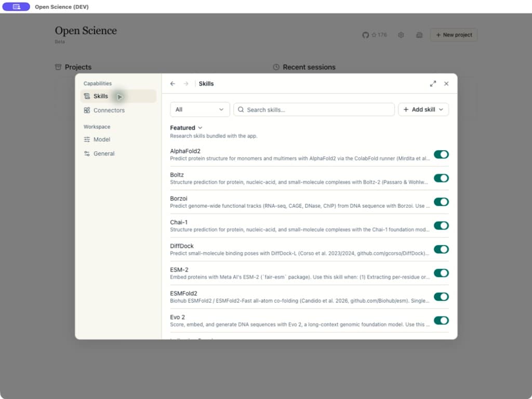Close the Skills dialog
Image resolution: width=532 pixels, height=399 pixels.
[x=446, y=84]
